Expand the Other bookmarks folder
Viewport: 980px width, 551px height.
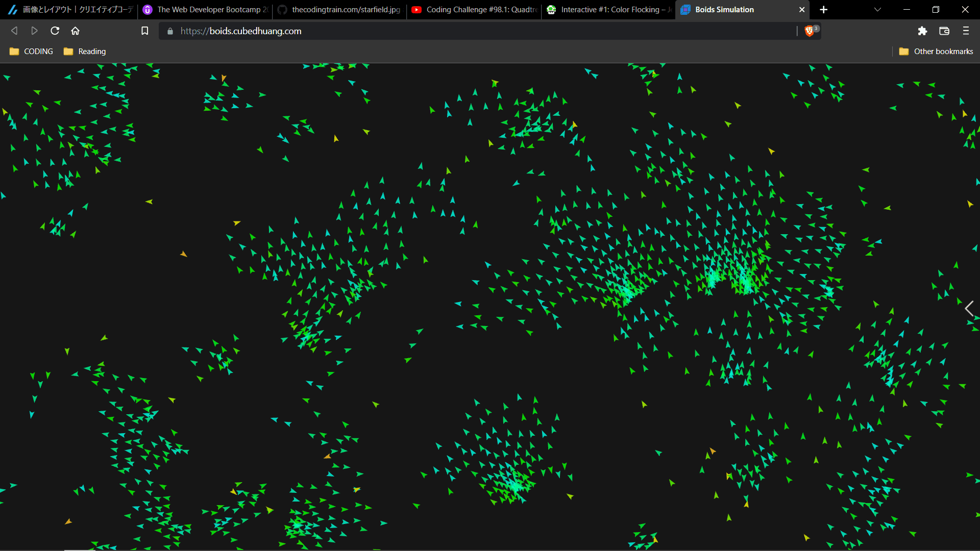[936, 51]
